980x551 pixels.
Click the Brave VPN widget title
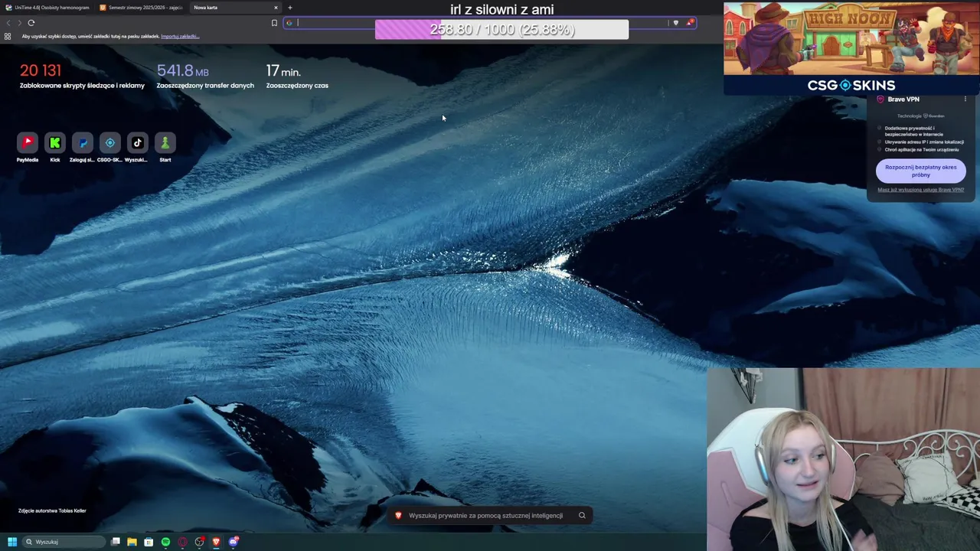(903, 99)
